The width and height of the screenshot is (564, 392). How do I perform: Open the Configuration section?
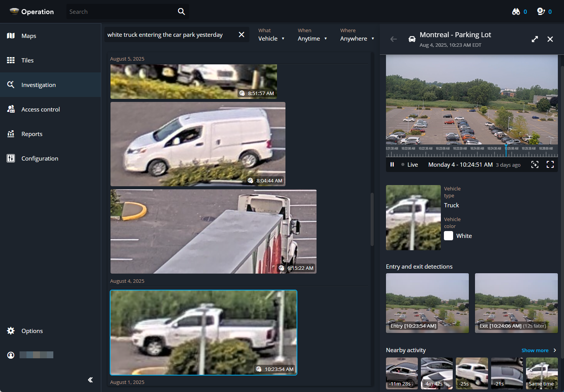[x=40, y=158]
